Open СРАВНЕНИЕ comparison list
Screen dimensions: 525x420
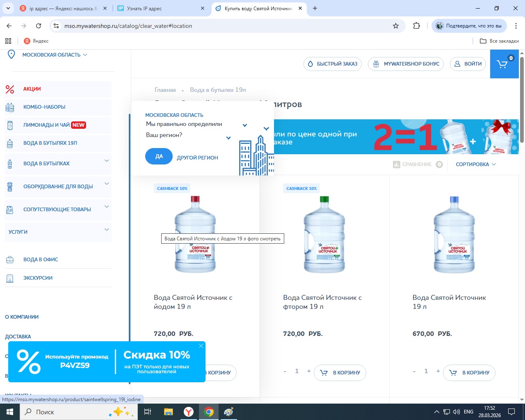(x=418, y=164)
